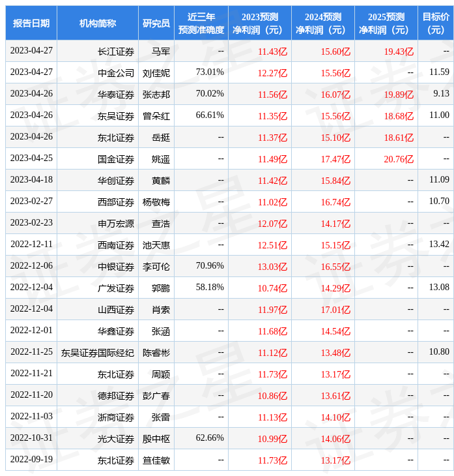
Task: Click the 20.76亿 forecast value
Action: click(399, 159)
